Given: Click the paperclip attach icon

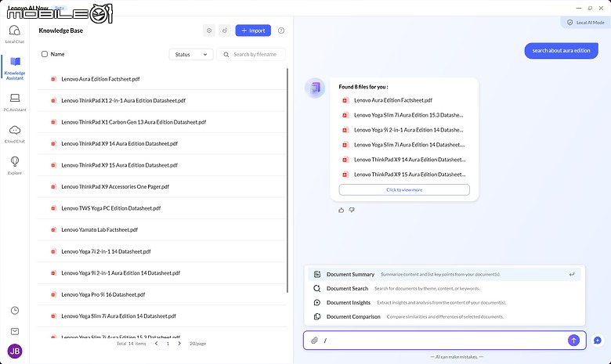Looking at the screenshot, I should point(314,341).
